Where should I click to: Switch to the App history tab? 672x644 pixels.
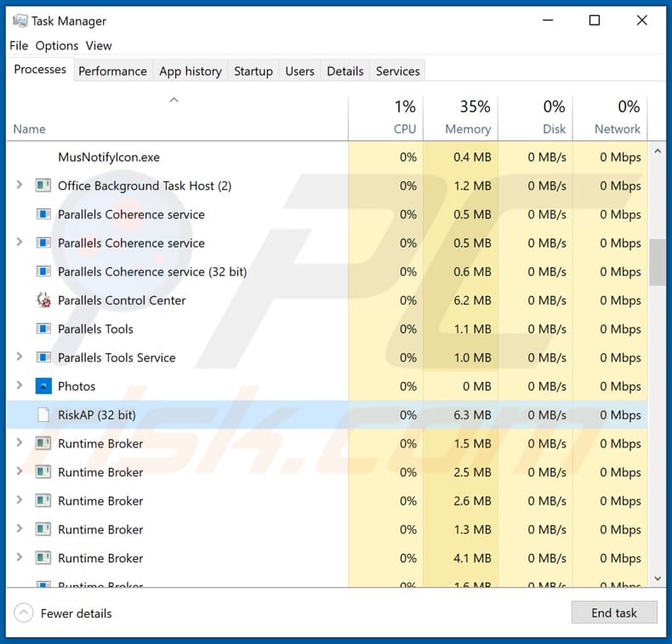pos(191,71)
